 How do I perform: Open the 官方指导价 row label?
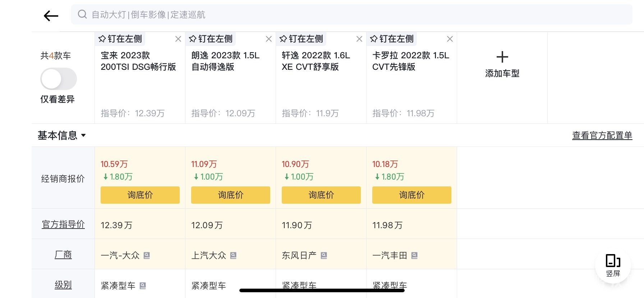63,224
